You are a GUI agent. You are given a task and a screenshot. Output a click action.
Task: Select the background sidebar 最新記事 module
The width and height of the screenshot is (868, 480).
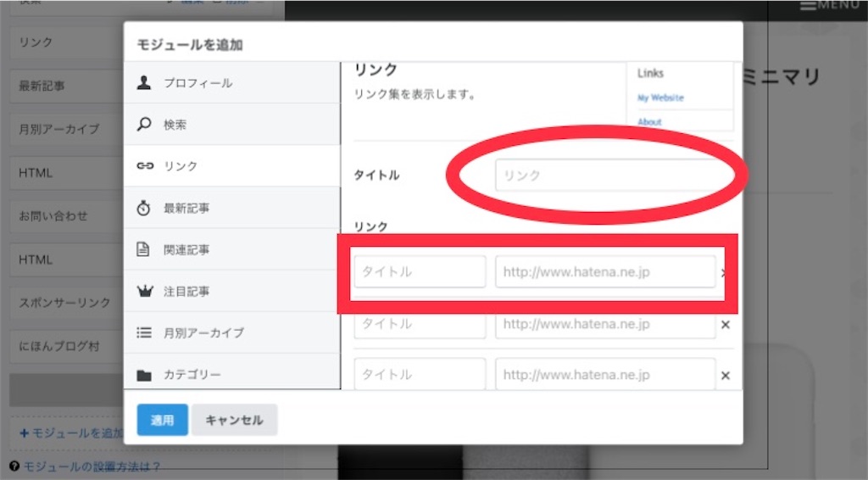point(66,86)
